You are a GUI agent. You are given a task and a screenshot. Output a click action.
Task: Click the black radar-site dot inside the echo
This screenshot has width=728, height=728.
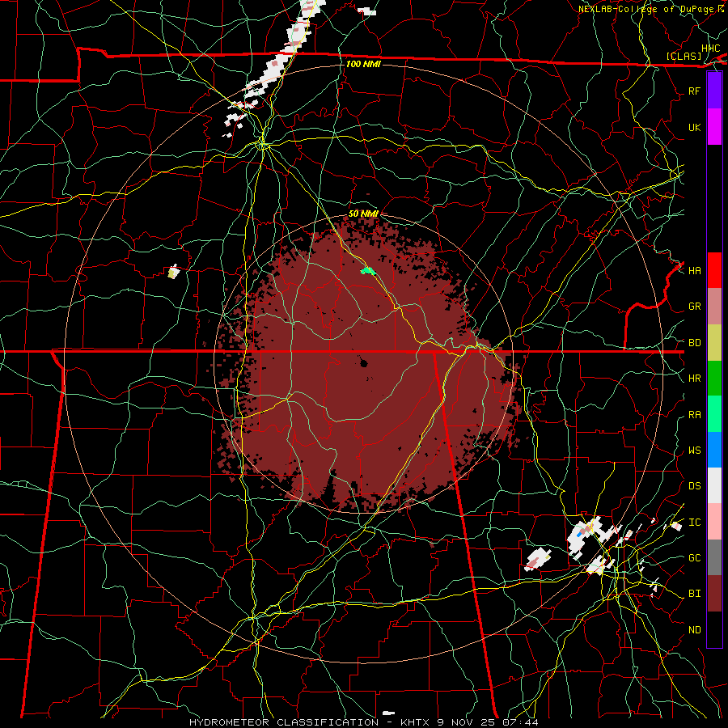[x=364, y=363]
